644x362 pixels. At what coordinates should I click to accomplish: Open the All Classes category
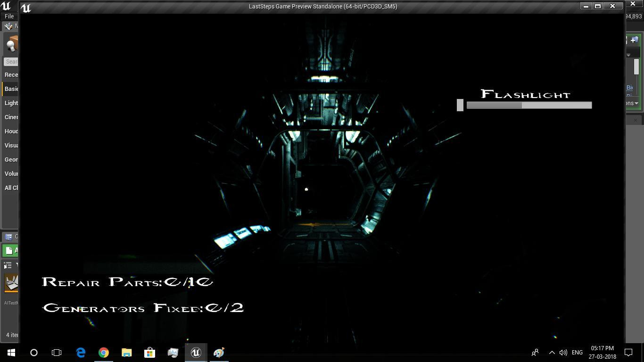click(11, 188)
